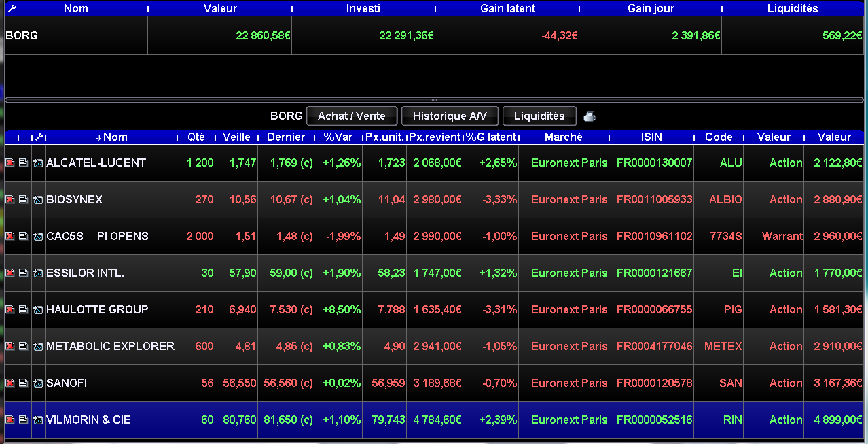The width and height of the screenshot is (868, 444).
Task: Click the 2 391,86€ daily gain cell
Action: tap(651, 35)
